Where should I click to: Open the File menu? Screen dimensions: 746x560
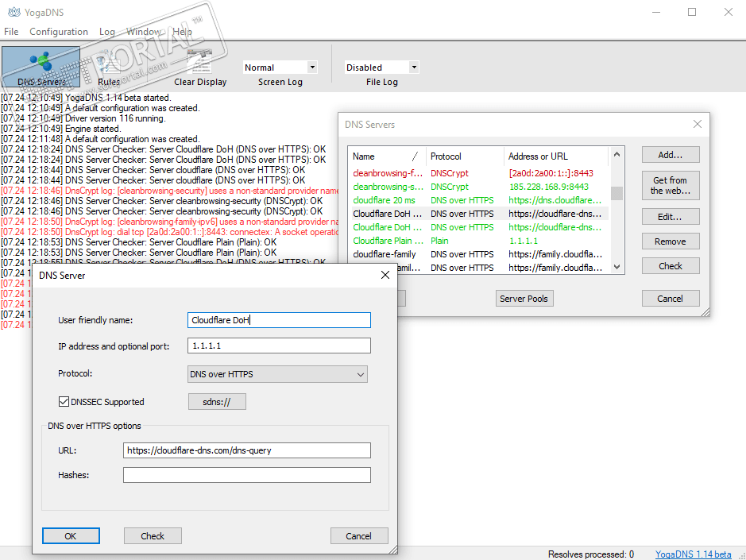point(11,32)
